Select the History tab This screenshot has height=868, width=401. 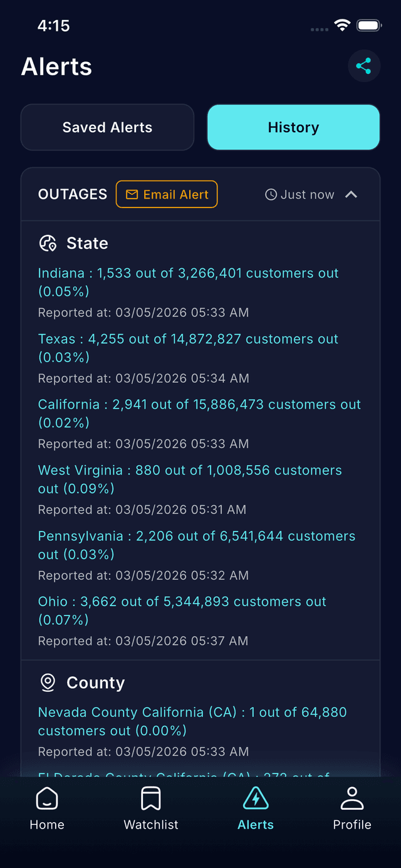293,127
